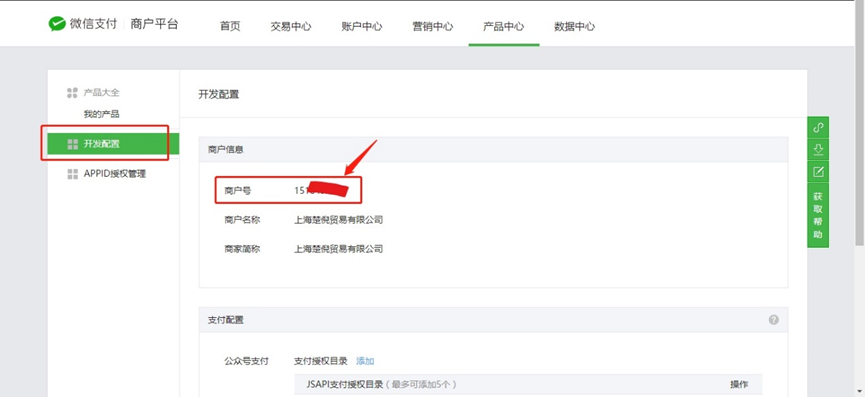Click the edit note icon in the green side toolbar
The image size is (865, 397).
pos(818,171)
